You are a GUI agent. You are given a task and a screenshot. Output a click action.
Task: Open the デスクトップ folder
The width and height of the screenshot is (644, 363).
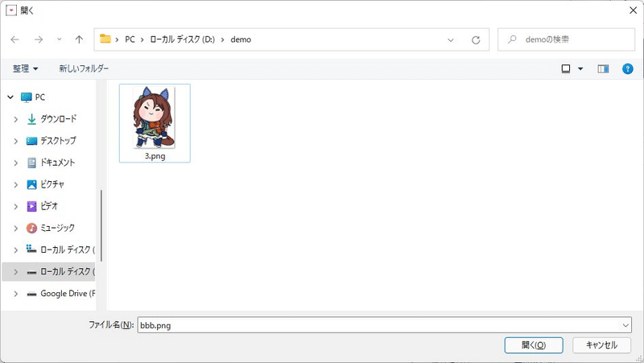point(58,140)
